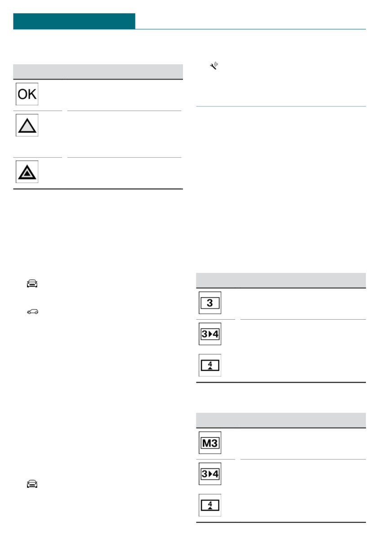The width and height of the screenshot is (392, 557).
Task: Click the empty description cell beside the OK icon
Action: [x=124, y=95]
